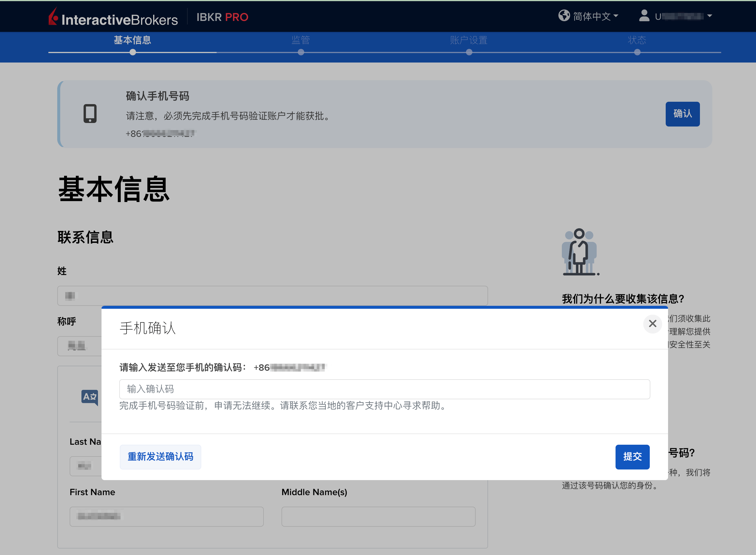This screenshot has width=756, height=555.
Task: Click the 确认 button in the phone banner
Action: 683,114
